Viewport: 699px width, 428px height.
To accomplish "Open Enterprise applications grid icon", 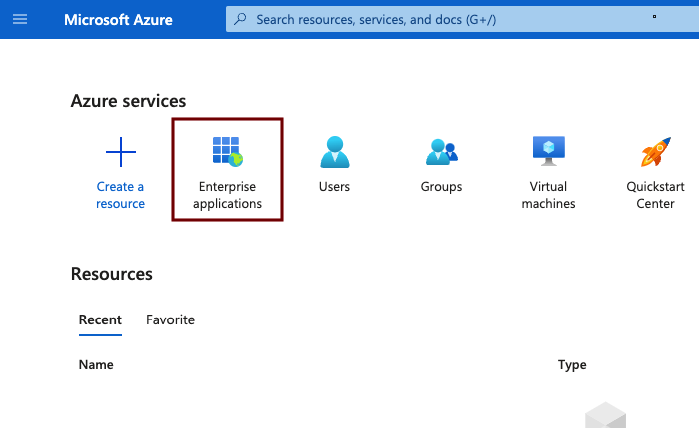I will tap(227, 152).
